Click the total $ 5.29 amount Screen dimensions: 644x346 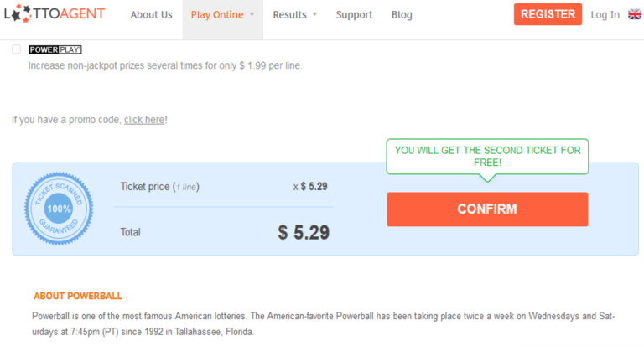click(x=304, y=232)
